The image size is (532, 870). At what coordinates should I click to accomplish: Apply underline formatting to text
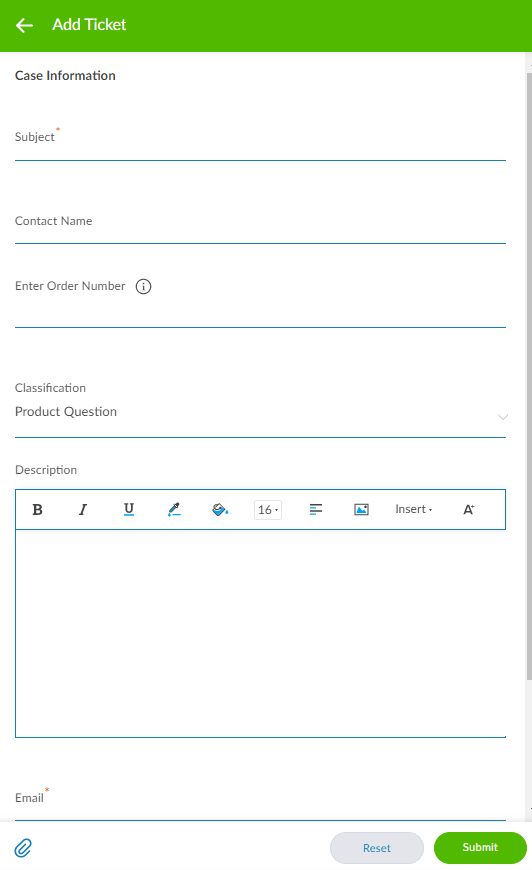click(x=129, y=509)
